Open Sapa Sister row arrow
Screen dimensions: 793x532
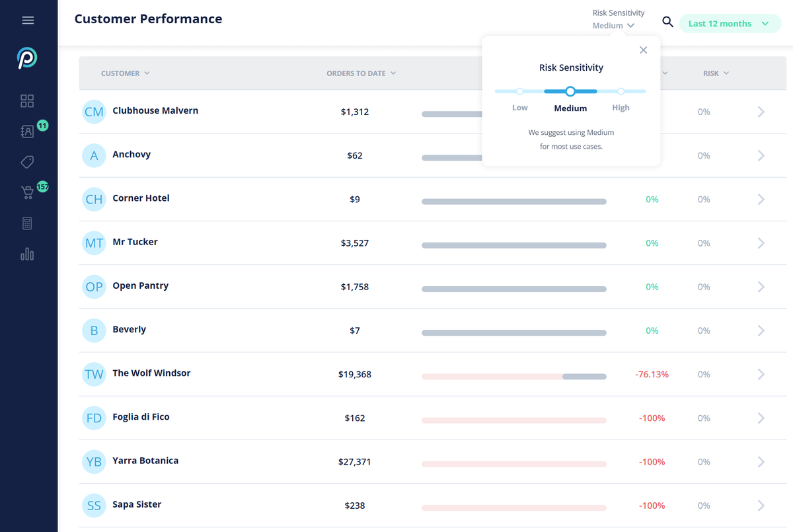coord(761,506)
